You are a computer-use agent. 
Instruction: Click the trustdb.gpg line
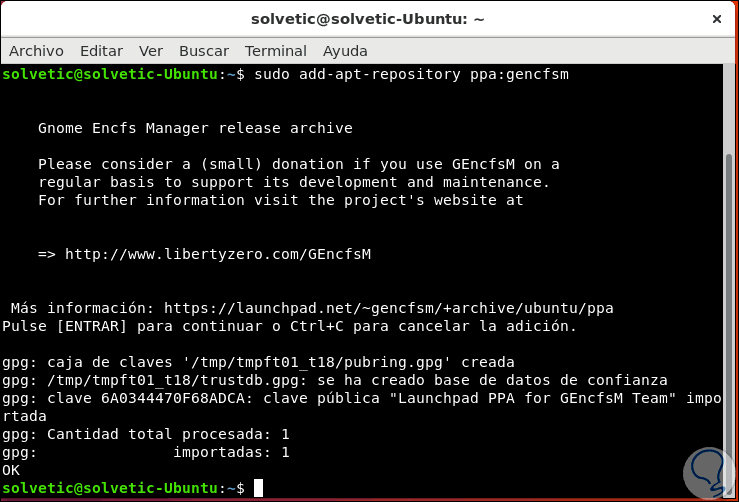[335, 380]
